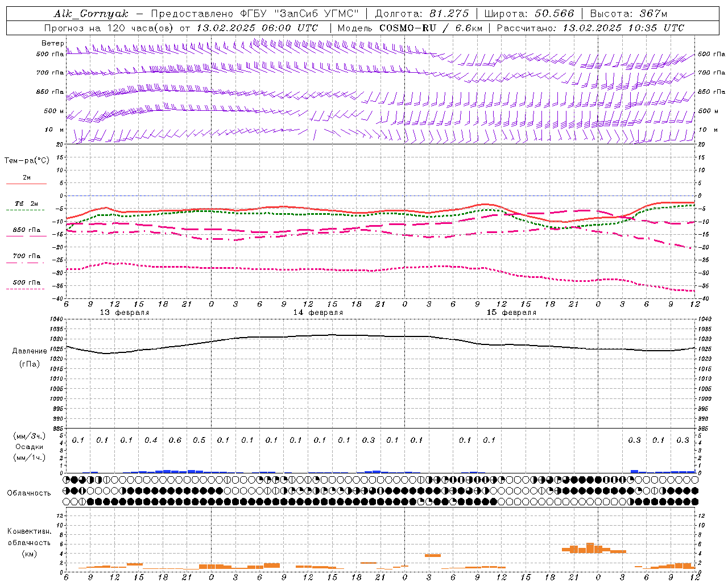Click the 'Модель COSMO-RU / 6.6км' text
728x582 pixels.
410,28
